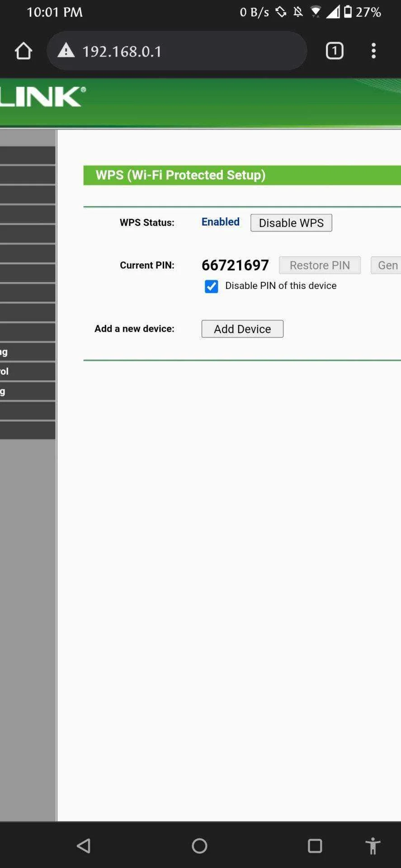Image resolution: width=401 pixels, height=868 pixels.
Task: Click the WPS (Wi-Fi Protected Setup) heading
Action: [x=180, y=175]
